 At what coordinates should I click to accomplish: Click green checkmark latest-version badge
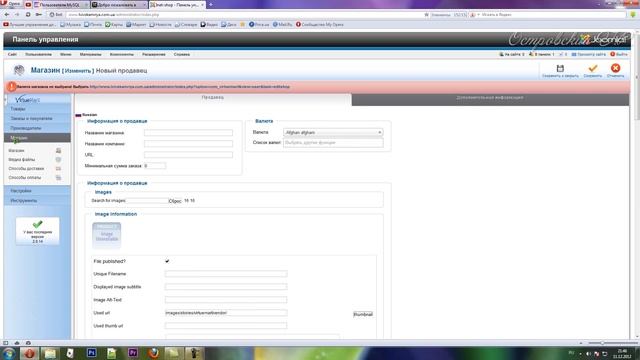(x=38, y=224)
